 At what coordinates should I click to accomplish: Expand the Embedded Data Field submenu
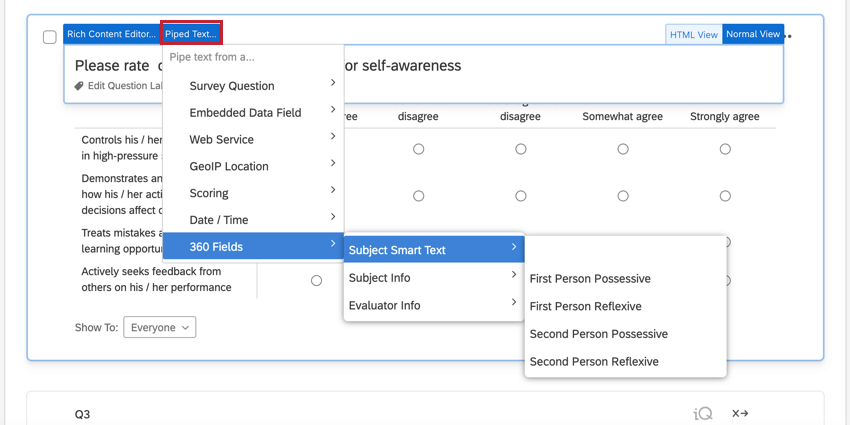click(x=253, y=113)
